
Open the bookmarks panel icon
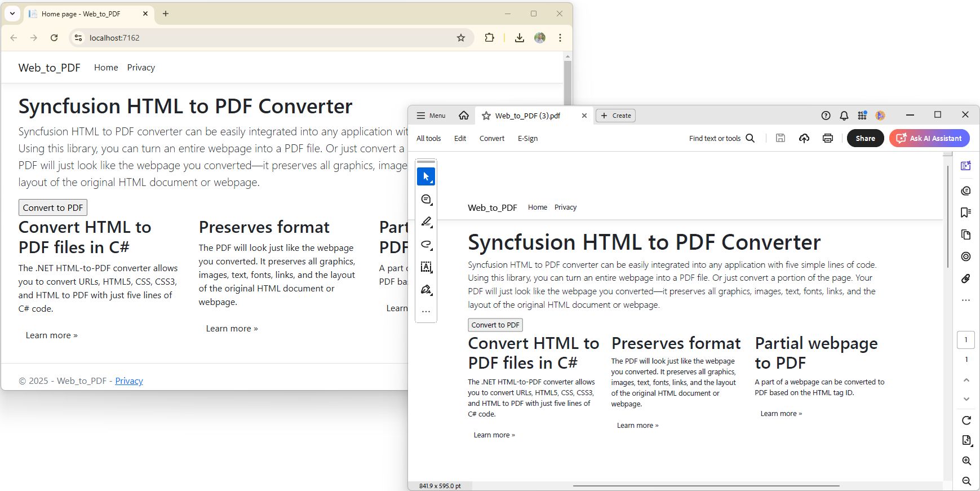coord(966,213)
